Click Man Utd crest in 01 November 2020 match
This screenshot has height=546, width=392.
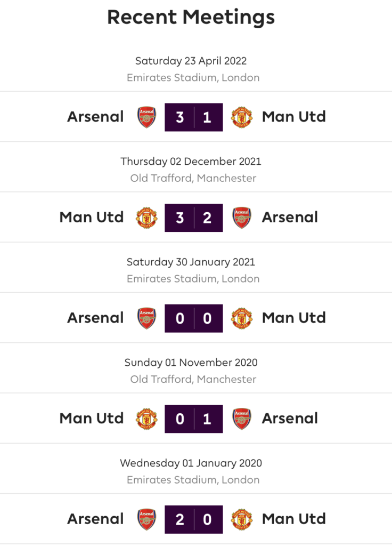pyautogui.click(x=146, y=419)
